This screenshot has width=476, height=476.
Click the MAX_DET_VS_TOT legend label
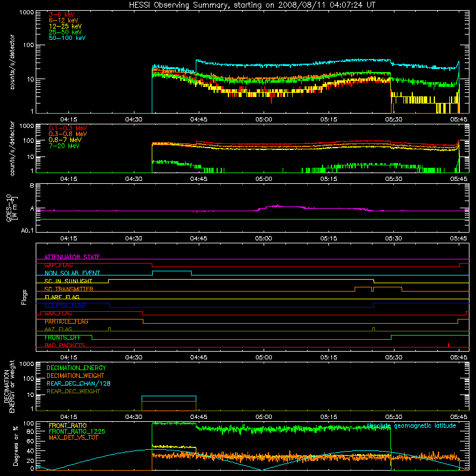73,437
